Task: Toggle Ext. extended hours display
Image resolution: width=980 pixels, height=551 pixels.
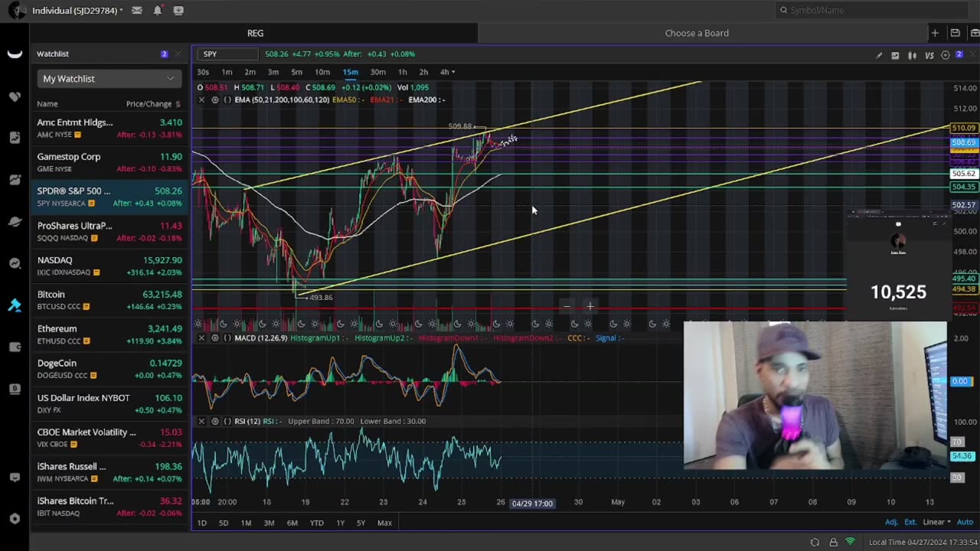Action: [910, 523]
